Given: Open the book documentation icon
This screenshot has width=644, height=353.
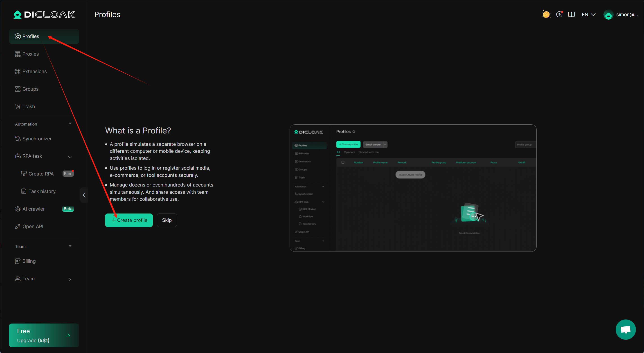Looking at the screenshot, I should [571, 14].
